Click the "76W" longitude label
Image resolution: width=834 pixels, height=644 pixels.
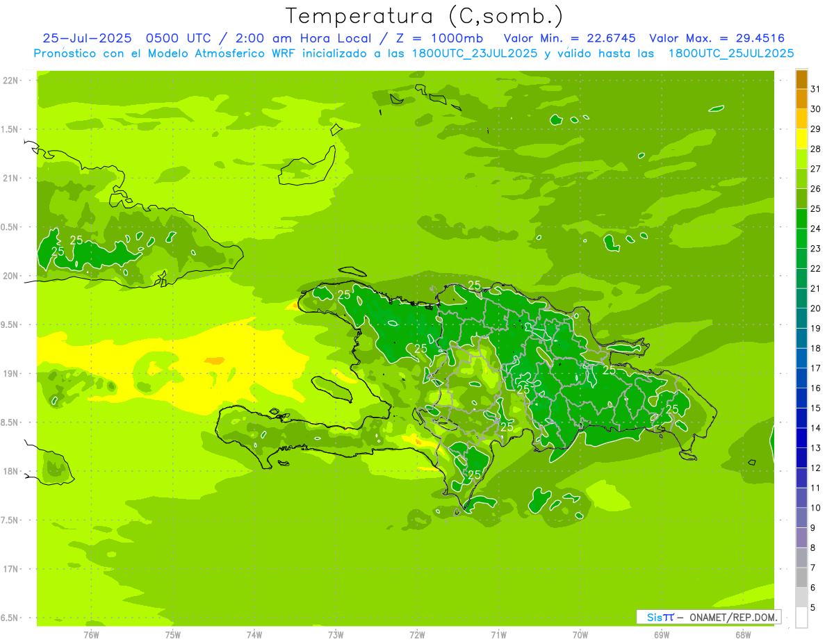pyautogui.click(x=91, y=634)
